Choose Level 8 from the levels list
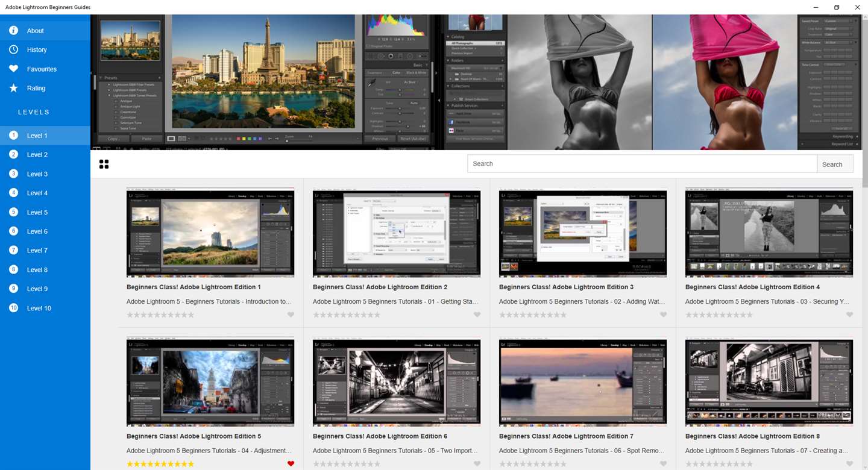The width and height of the screenshot is (868, 470). [x=45, y=270]
